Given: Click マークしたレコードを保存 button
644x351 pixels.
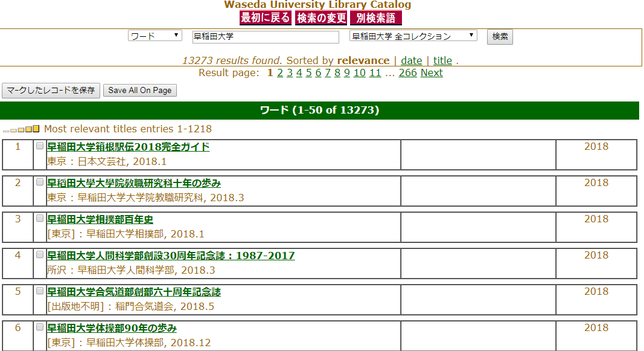Looking at the screenshot, I should 51,91.
